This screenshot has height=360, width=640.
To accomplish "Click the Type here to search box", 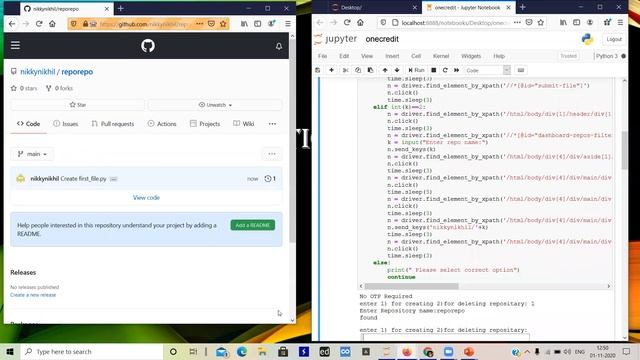I will [91, 351].
